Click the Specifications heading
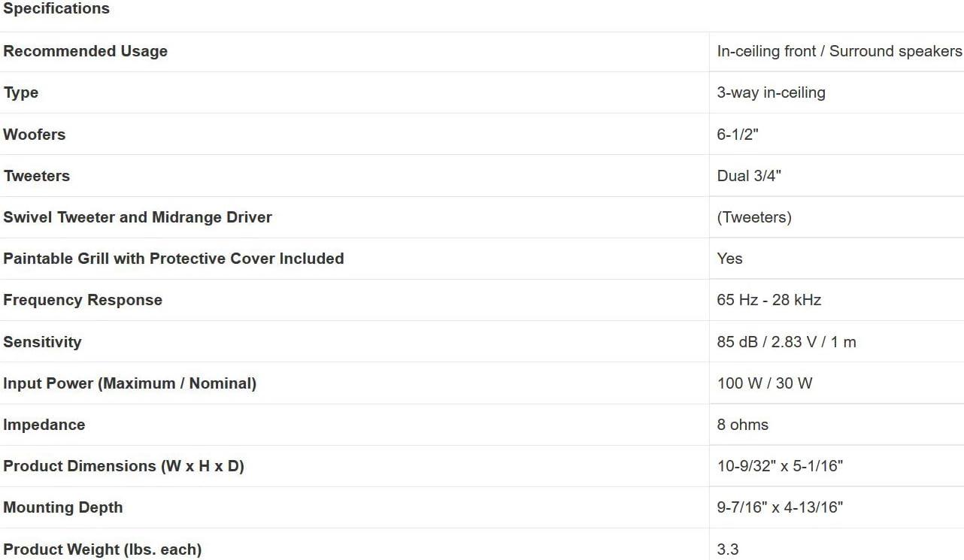Image resolution: width=964 pixels, height=560 pixels. [56, 9]
